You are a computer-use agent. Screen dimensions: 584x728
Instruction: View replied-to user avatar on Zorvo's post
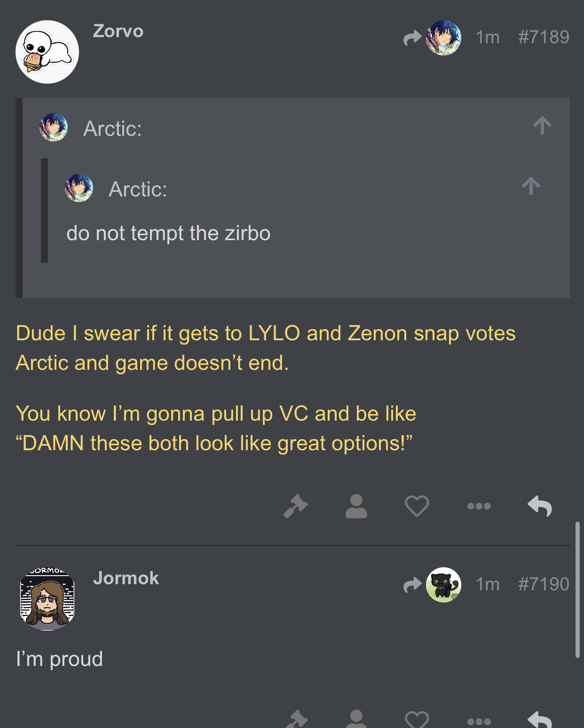coord(443,38)
